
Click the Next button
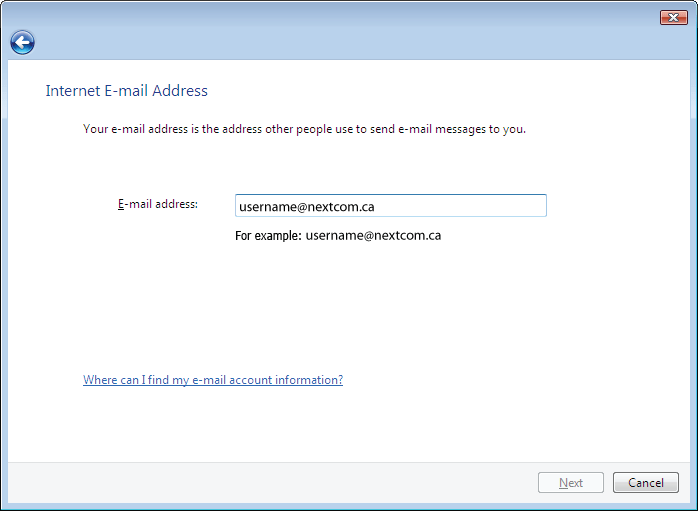(x=571, y=483)
